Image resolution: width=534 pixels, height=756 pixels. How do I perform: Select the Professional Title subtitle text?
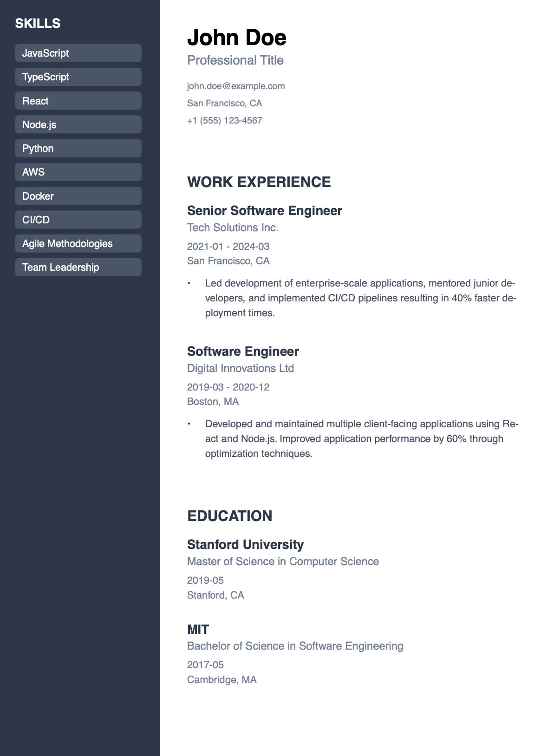(235, 60)
